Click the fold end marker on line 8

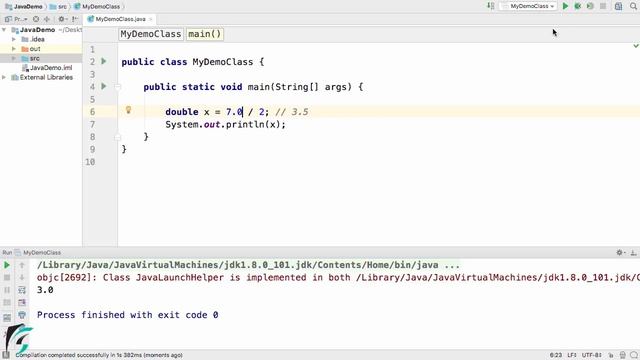click(118, 137)
